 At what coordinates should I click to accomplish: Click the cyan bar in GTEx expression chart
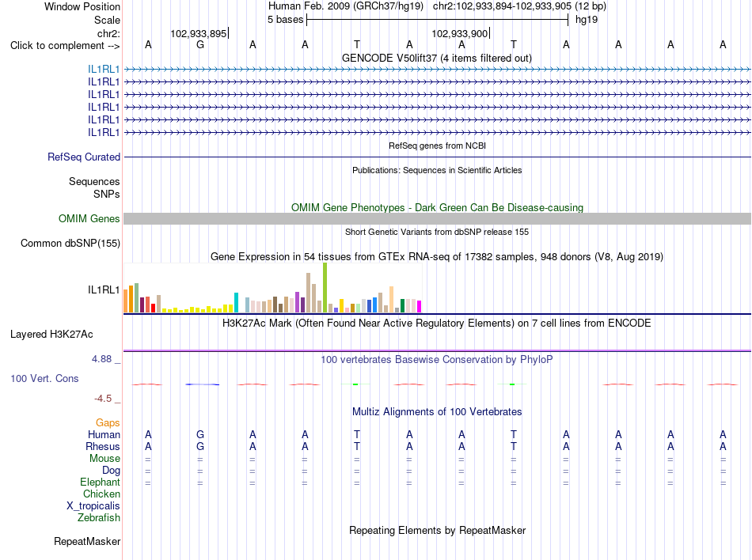pyautogui.click(x=236, y=303)
